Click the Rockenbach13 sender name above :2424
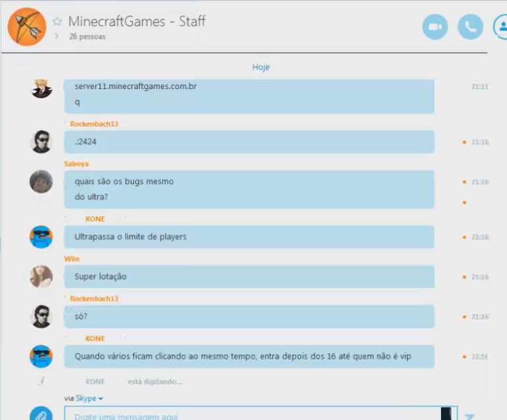 94,124
